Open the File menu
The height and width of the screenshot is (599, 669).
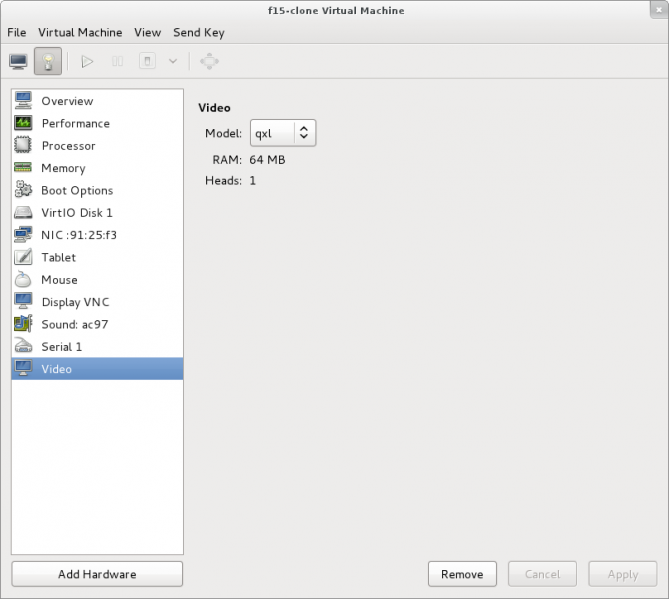pos(17,32)
